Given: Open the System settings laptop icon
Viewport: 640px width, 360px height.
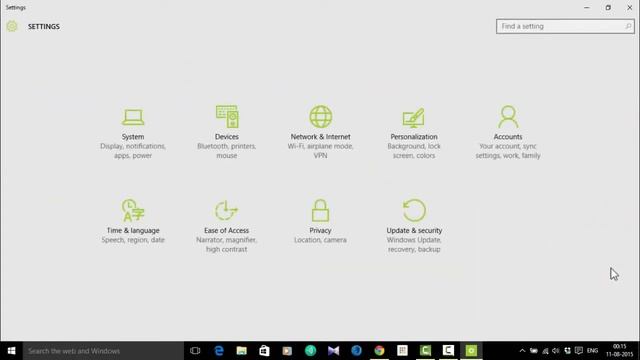Looking at the screenshot, I should pyautogui.click(x=133, y=117).
